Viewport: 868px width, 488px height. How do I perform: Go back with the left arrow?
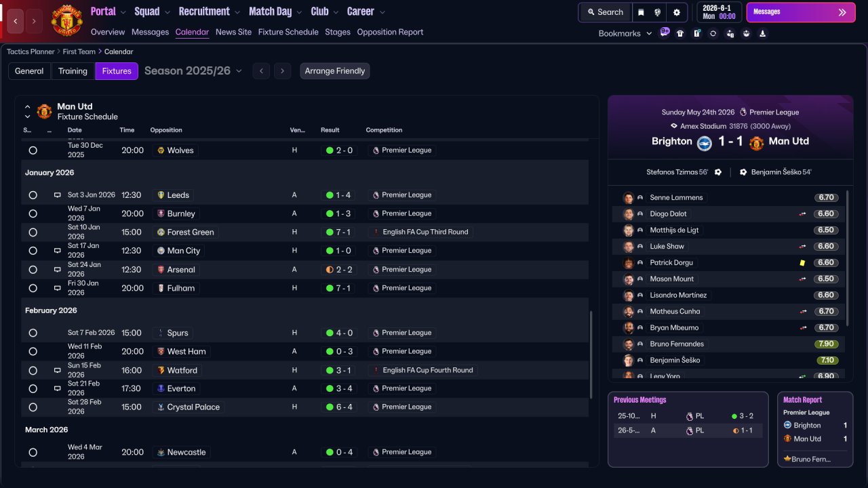[x=16, y=21]
